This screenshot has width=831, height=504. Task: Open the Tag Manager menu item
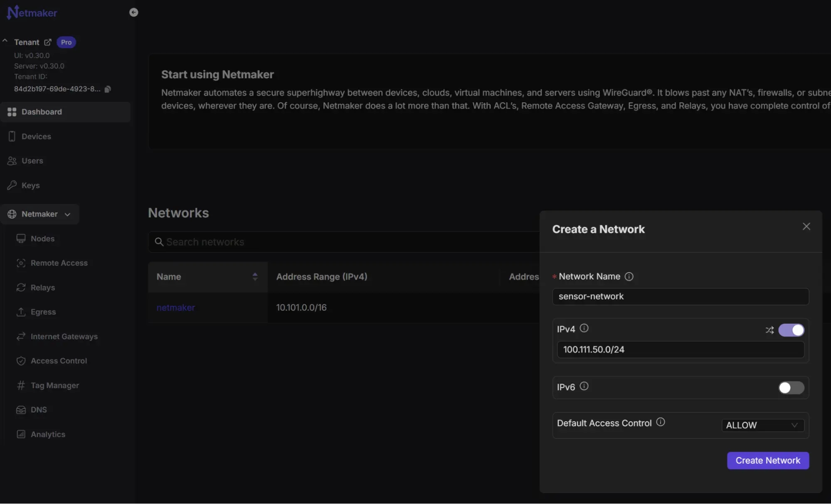coord(54,386)
